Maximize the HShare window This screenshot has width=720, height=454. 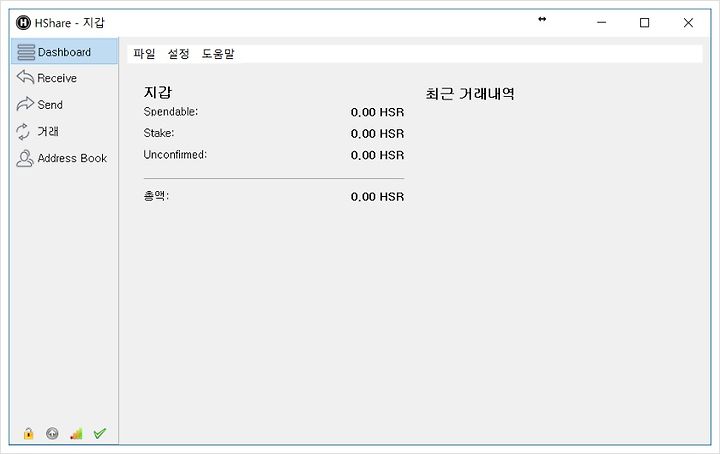point(644,22)
